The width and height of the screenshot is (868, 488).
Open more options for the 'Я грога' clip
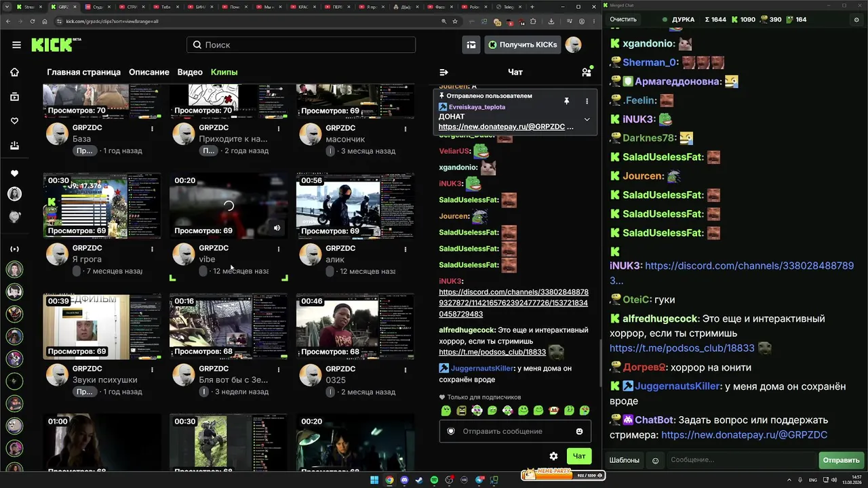click(152, 249)
